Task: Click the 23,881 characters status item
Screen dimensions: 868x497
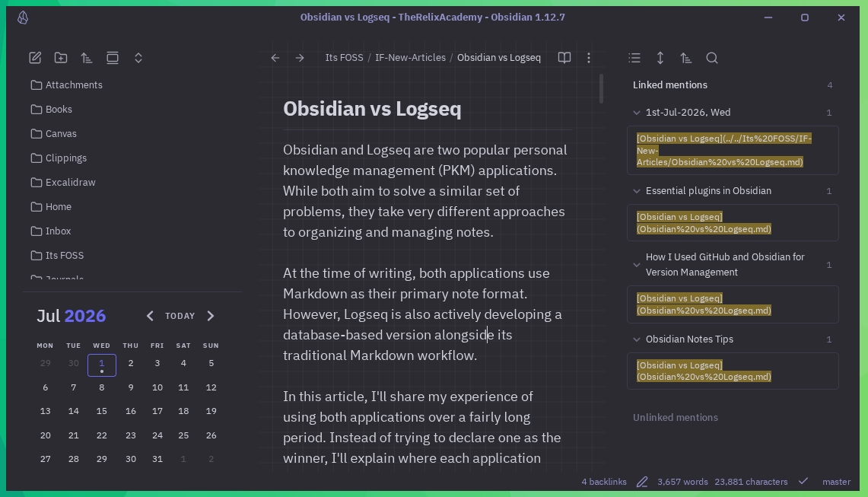Action: 751,482
